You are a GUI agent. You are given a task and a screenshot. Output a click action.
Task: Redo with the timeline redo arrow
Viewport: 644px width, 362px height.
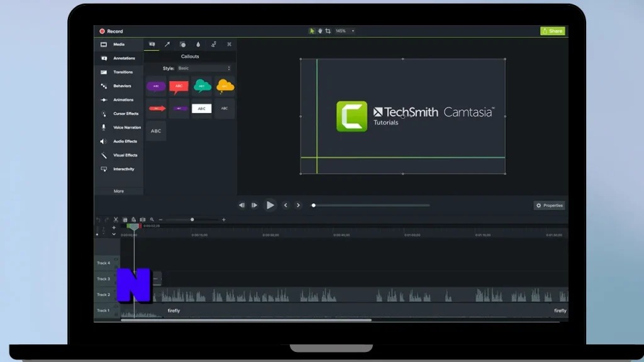coord(107,219)
